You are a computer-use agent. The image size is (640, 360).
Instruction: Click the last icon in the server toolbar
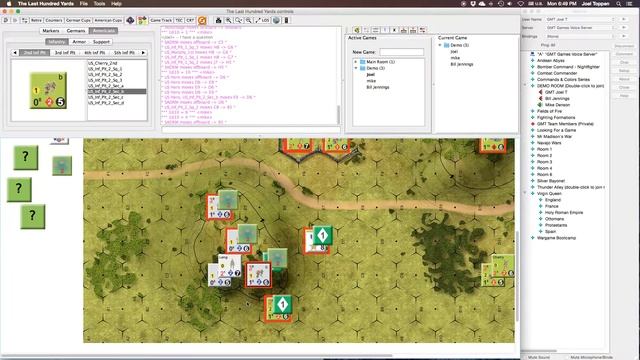point(422,30)
